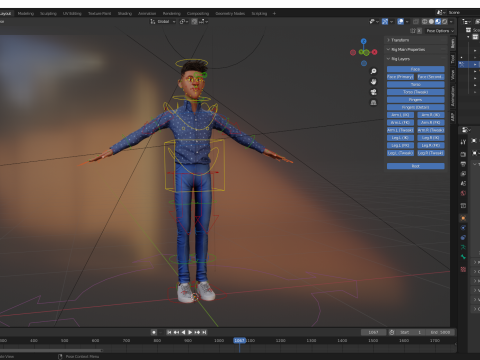Expand the Transform panel
Screen dimensions: 480x360
pos(416,40)
